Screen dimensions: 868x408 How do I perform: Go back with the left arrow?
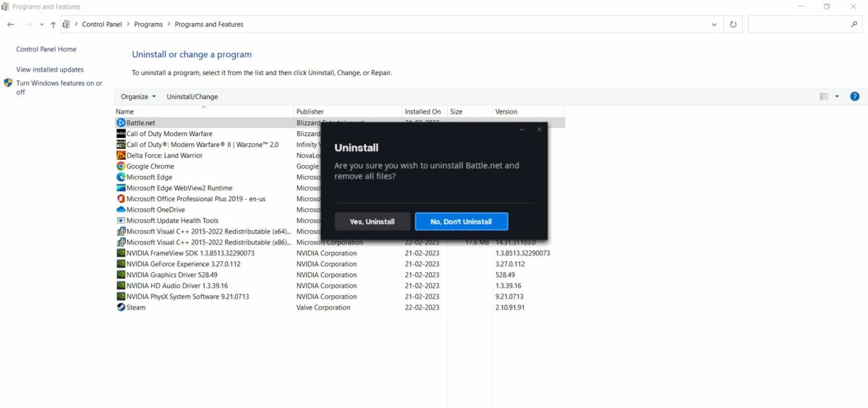point(10,24)
